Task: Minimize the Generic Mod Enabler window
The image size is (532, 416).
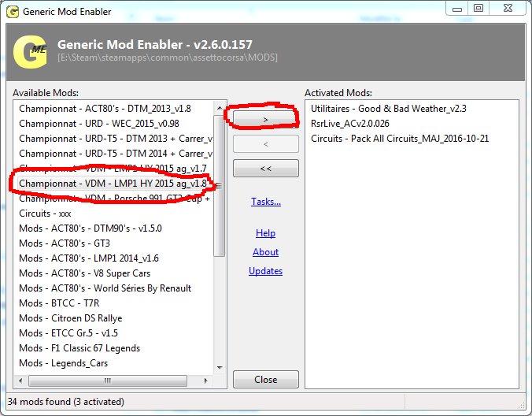Action: 457,9
